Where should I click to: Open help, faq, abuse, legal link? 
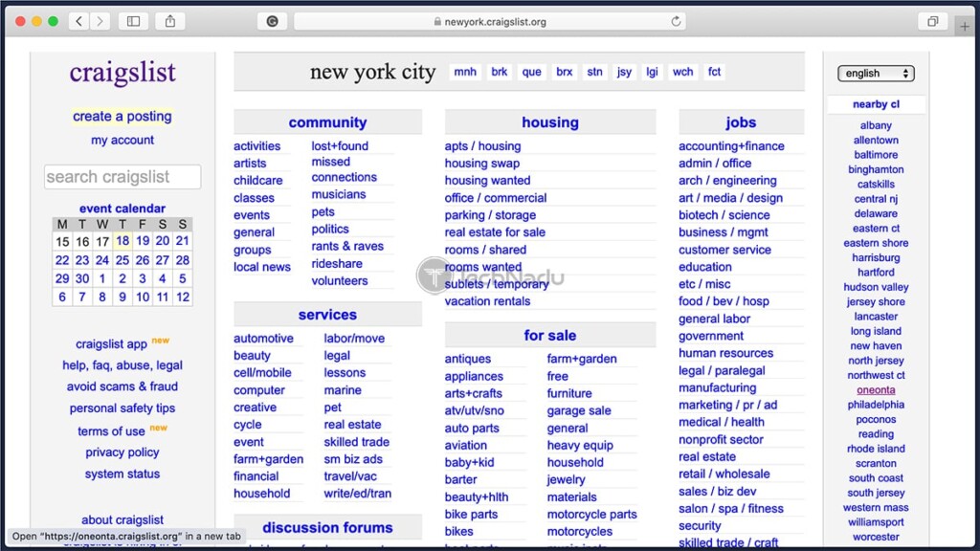tap(122, 365)
